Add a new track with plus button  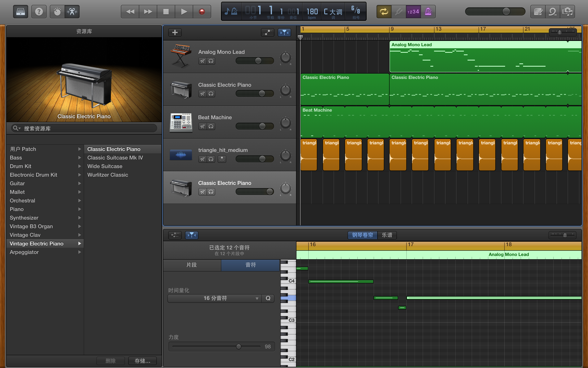[x=175, y=32]
